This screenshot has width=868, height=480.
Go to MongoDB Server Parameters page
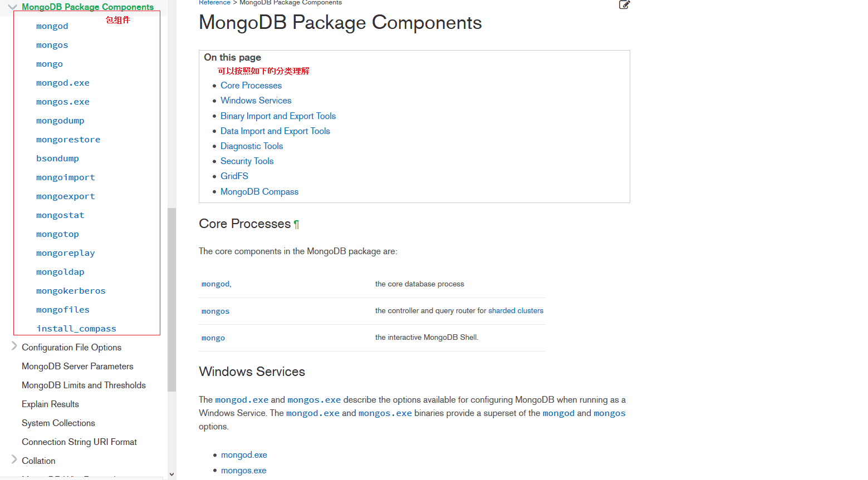(77, 367)
